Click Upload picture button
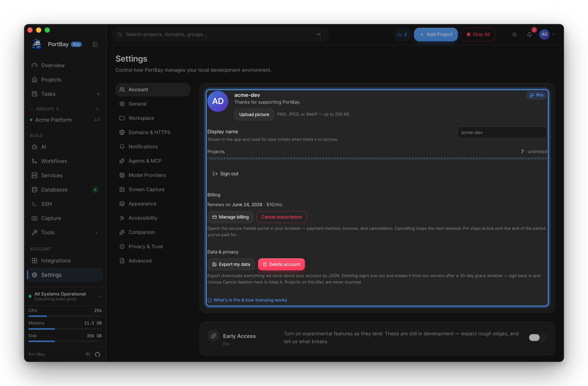 tap(254, 114)
